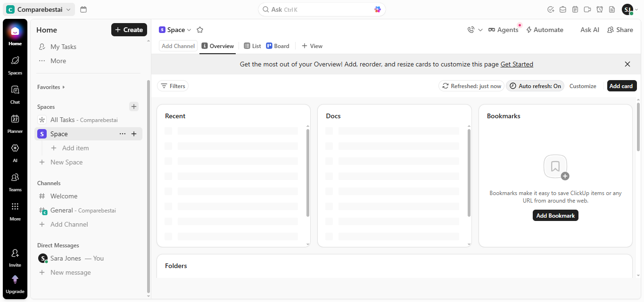Expand More in the Home sidebar
This screenshot has width=644, height=302.
58,61
